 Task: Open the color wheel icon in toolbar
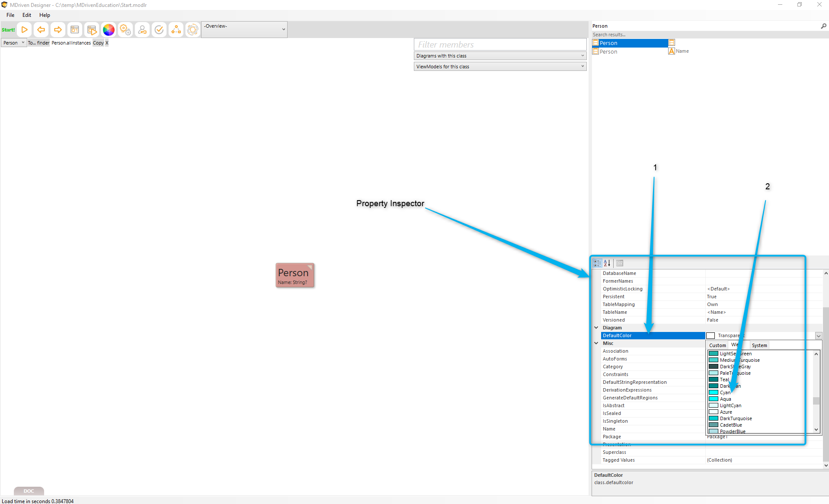pos(109,30)
